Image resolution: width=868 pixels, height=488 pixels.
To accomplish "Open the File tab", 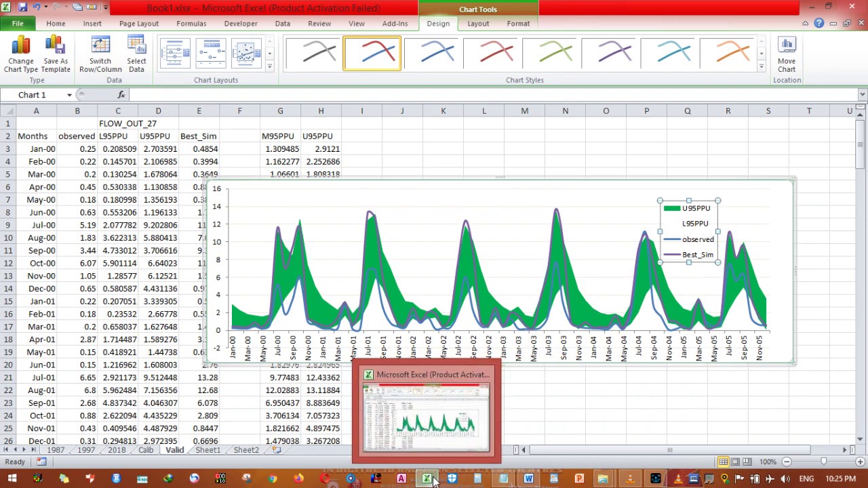I will (x=18, y=24).
